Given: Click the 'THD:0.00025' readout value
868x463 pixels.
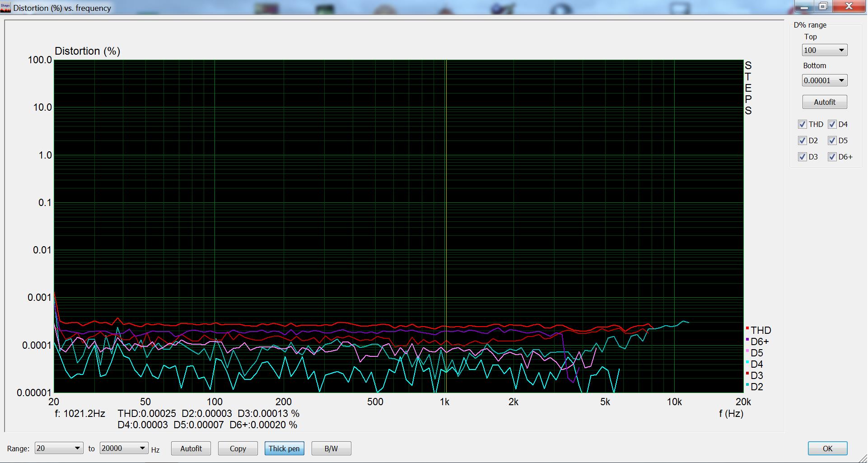Looking at the screenshot, I should 147,413.
